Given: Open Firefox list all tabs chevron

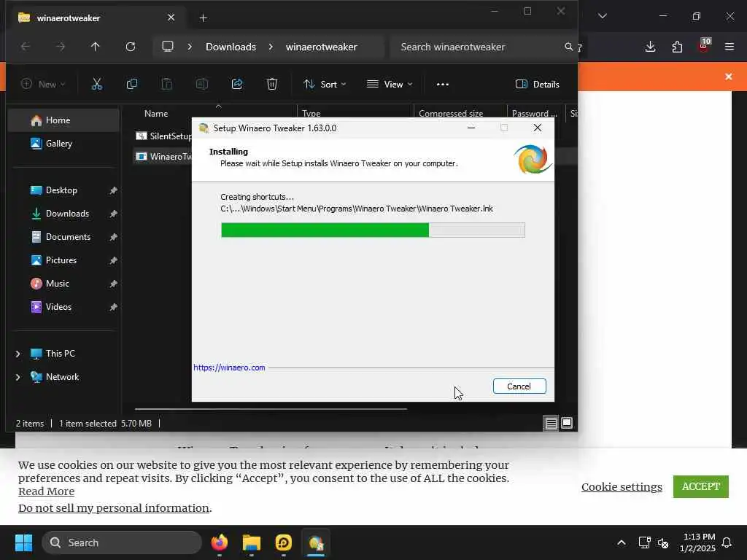Looking at the screenshot, I should tap(602, 16).
